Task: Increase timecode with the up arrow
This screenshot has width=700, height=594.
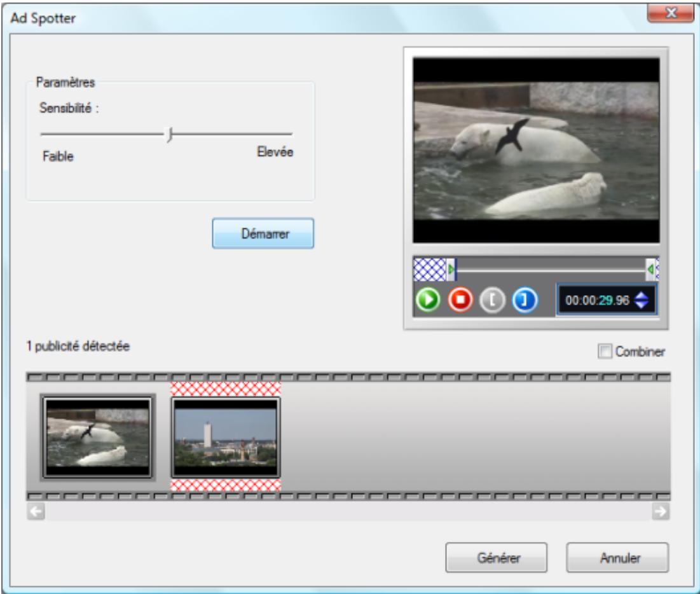Action: 642,295
